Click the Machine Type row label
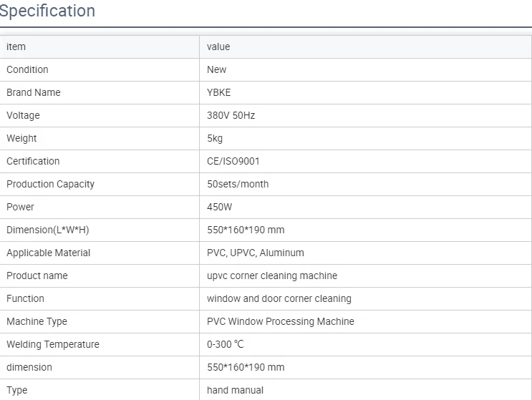This screenshot has width=532, height=400. [x=37, y=321]
